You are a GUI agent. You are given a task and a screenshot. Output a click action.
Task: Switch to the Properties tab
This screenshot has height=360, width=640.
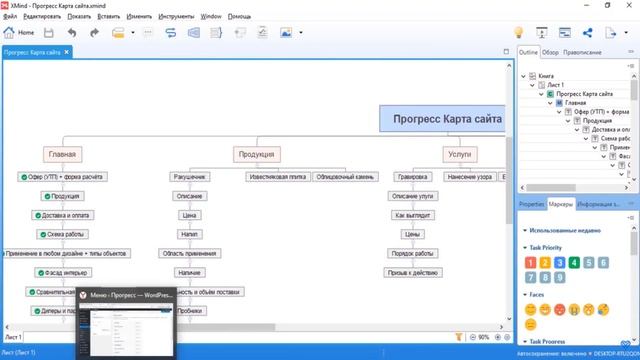(531, 204)
